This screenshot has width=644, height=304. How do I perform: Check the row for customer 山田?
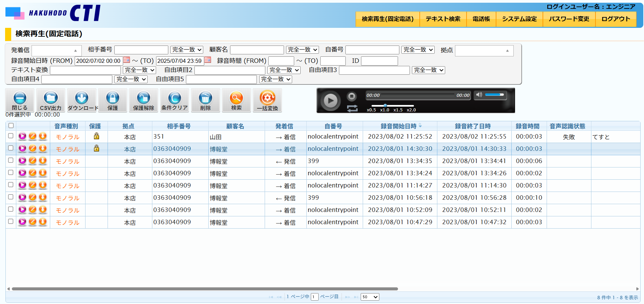11,136
